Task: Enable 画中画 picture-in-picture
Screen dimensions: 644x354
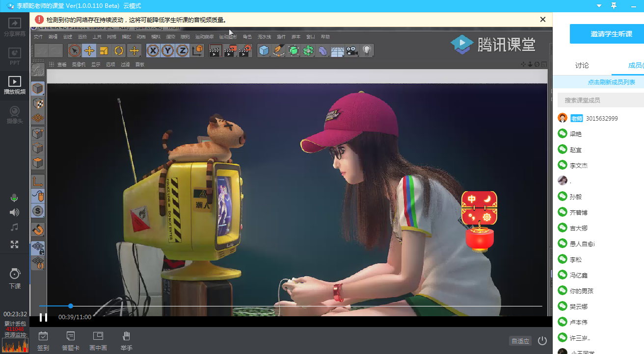Action: click(x=98, y=341)
